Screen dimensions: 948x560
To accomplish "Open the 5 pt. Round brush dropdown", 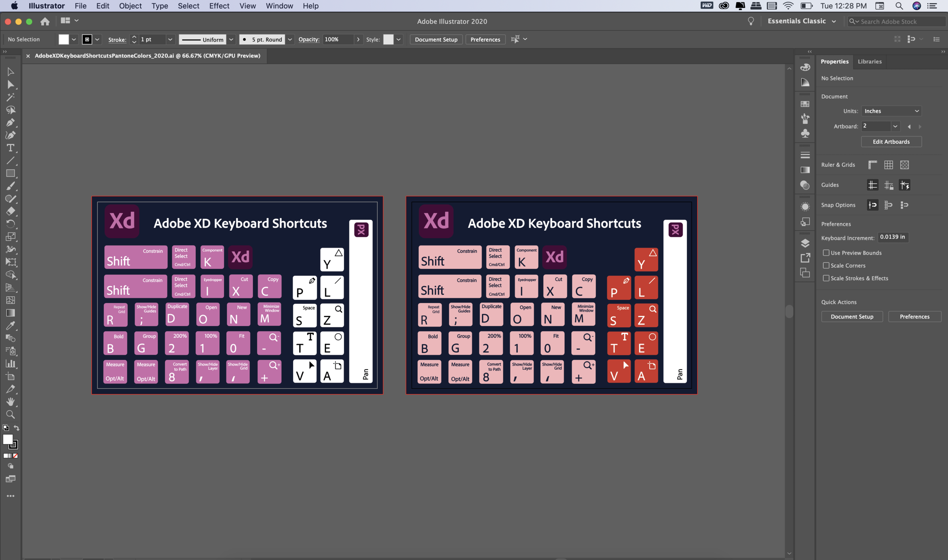I will [x=290, y=39].
